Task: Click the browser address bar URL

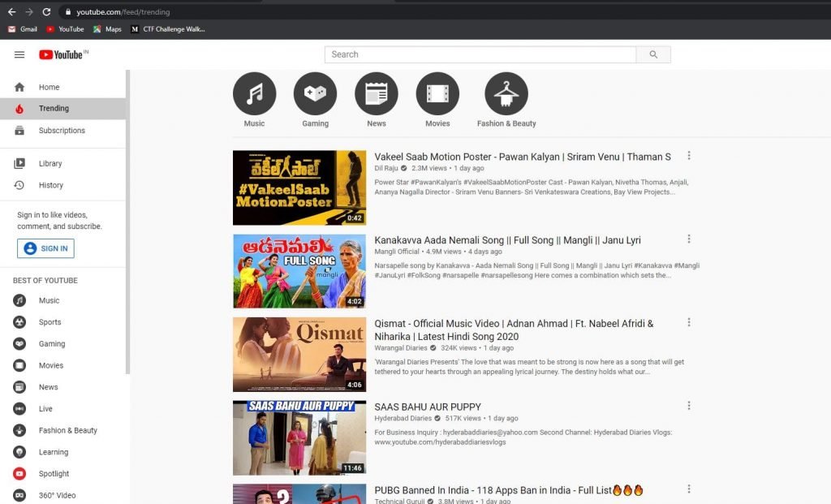Action: [x=123, y=11]
